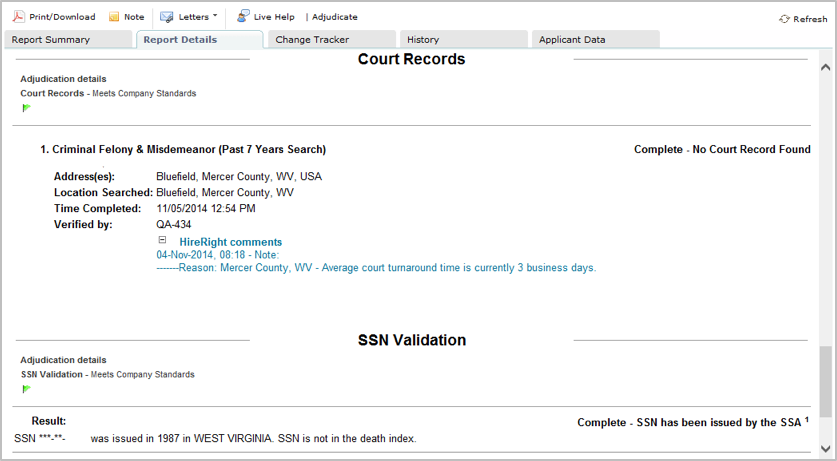Click the Report Details tab

click(180, 40)
